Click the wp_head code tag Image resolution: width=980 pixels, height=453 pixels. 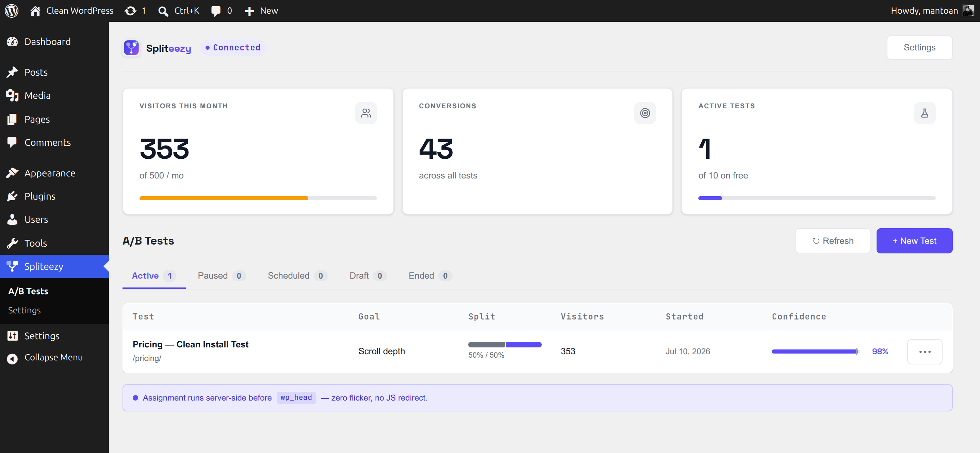coord(296,397)
